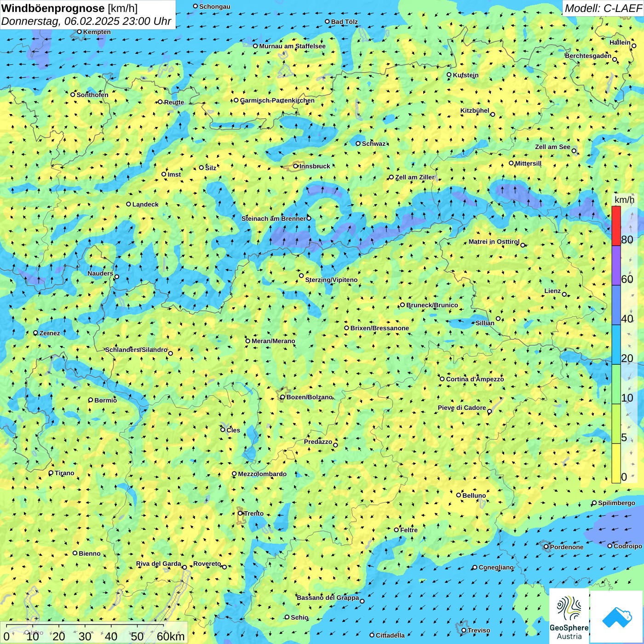Image resolution: width=644 pixels, height=644 pixels.
Task: Click the red 80 km/h legend color band
Action: (x=616, y=226)
